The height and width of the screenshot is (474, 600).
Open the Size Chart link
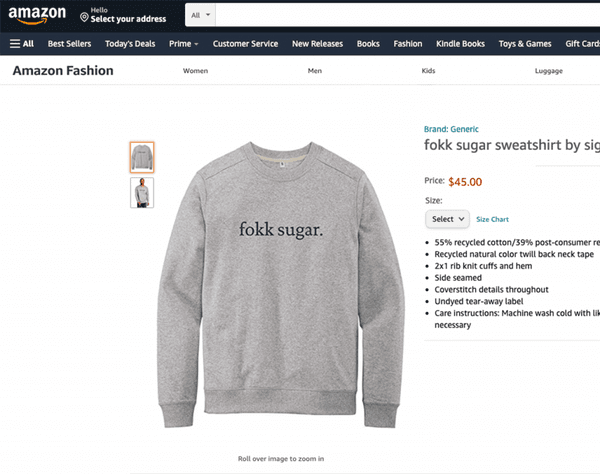[492, 219]
